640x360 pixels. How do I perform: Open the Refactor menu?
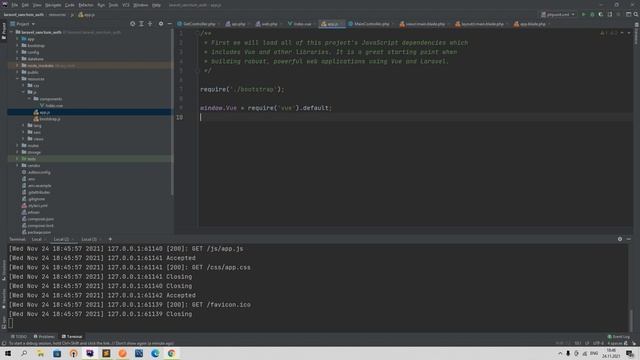[x=86, y=5]
